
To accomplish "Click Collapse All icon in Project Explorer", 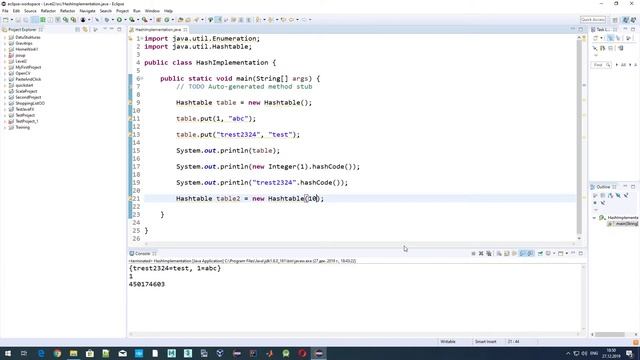I will (78, 29).
